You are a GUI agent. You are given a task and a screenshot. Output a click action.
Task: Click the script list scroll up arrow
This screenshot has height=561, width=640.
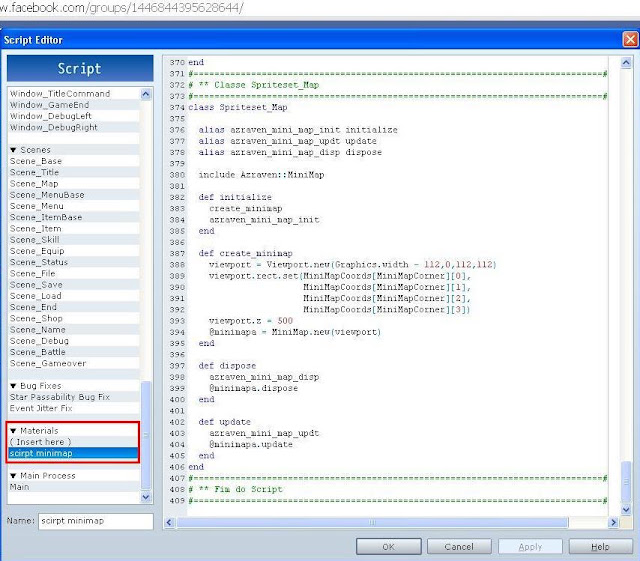pyautogui.click(x=146, y=94)
